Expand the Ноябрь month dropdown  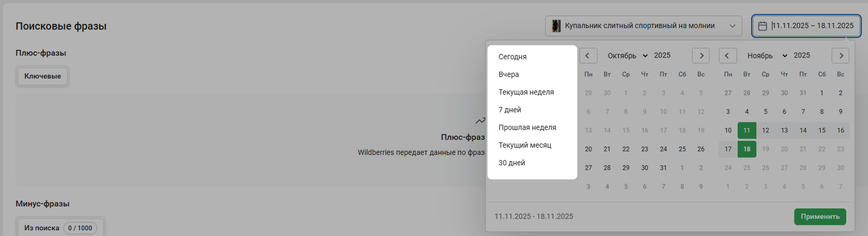pos(767,56)
